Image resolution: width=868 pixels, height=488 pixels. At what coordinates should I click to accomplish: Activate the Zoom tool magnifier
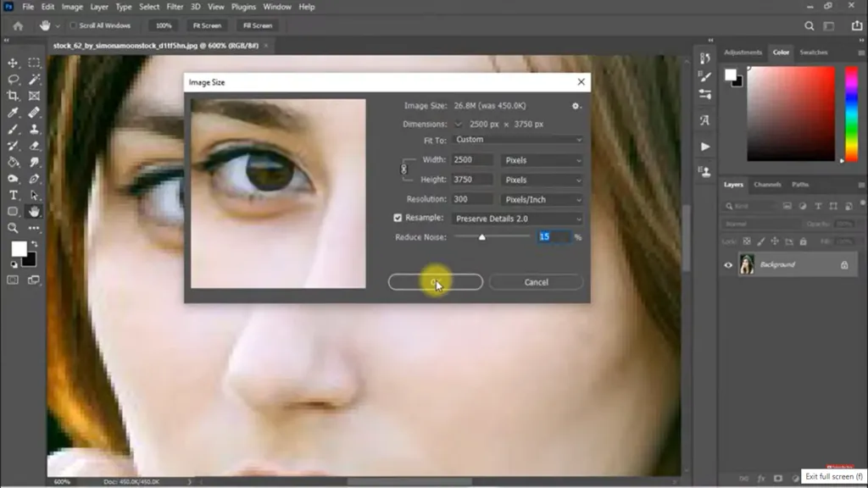click(x=14, y=228)
